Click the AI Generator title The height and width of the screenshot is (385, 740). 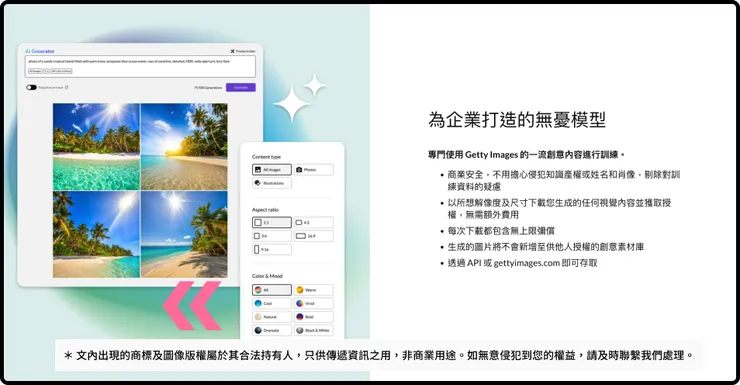(40, 51)
